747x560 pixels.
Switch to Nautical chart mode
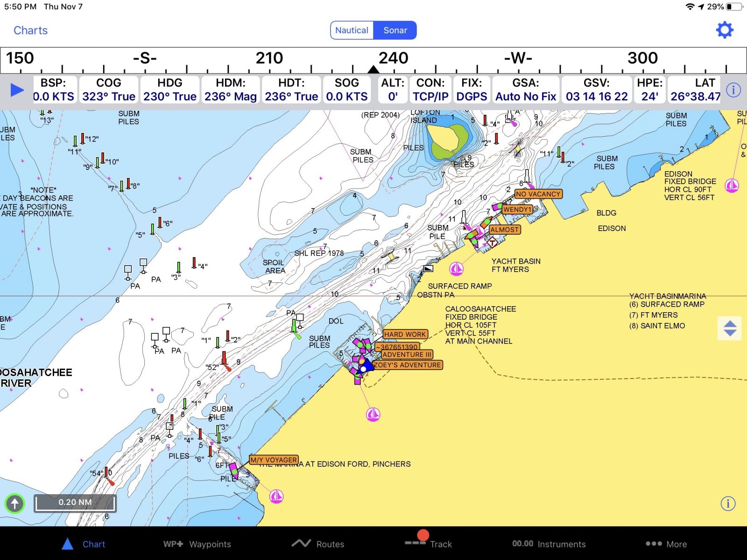coord(352,30)
